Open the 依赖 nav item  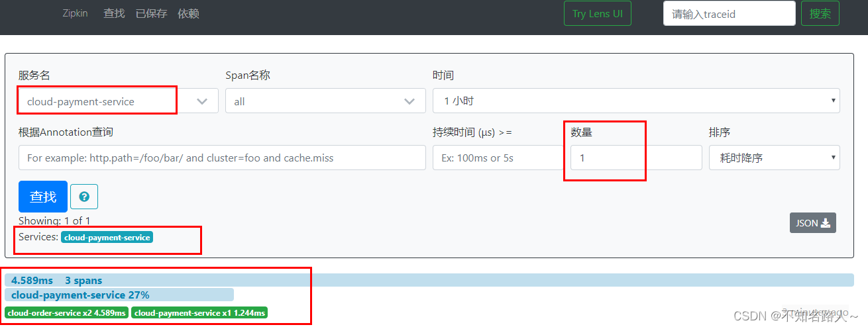188,13
